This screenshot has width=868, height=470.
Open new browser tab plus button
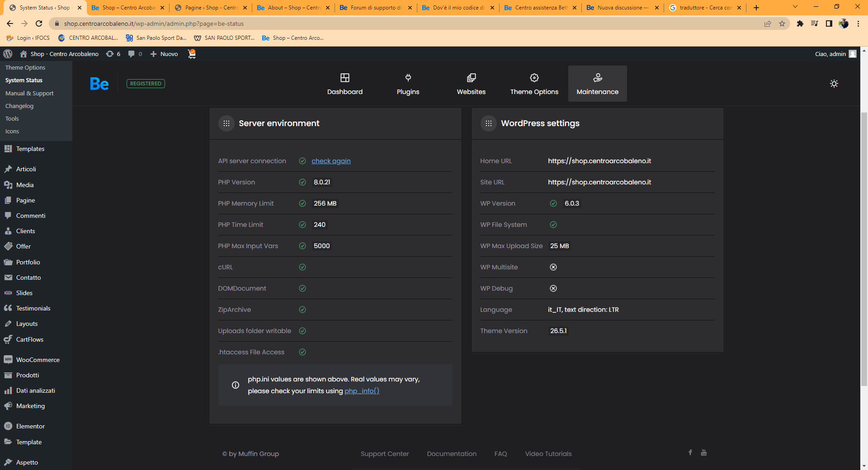click(756, 8)
